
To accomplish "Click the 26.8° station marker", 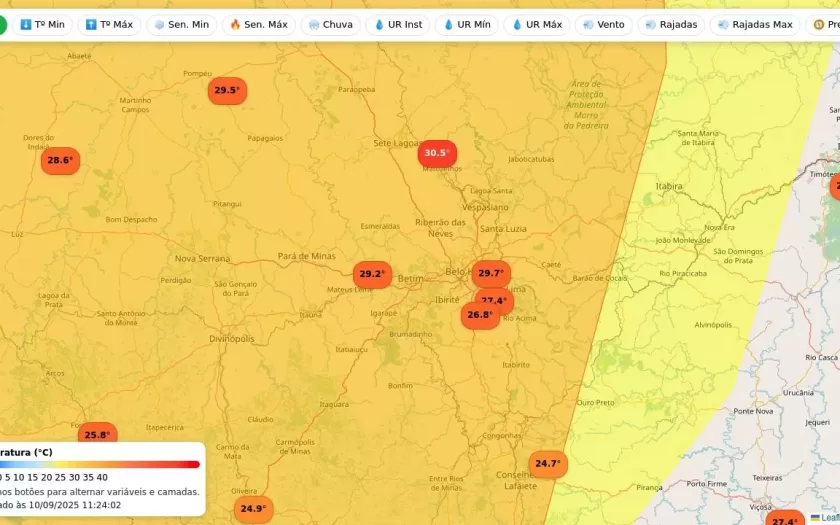I will pyautogui.click(x=480, y=315).
